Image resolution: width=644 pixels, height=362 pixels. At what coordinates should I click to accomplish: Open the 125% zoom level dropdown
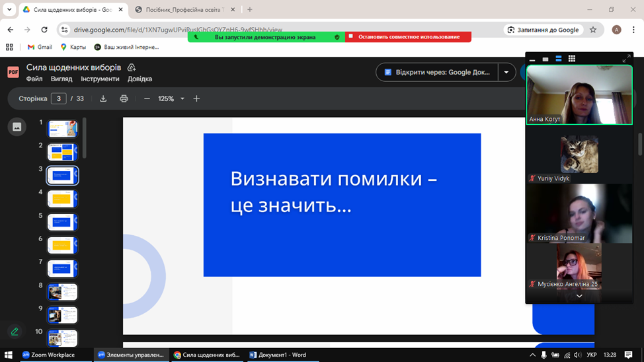point(182,98)
